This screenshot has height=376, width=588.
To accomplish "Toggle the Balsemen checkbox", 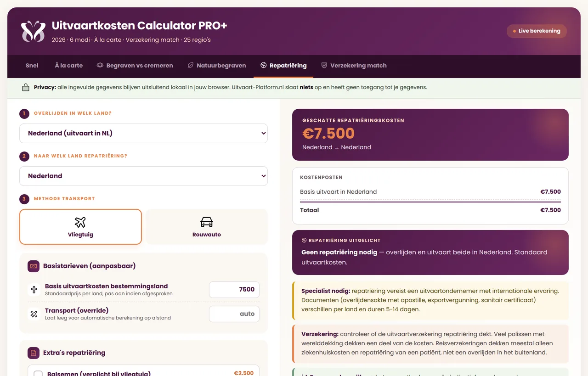I will coord(39,374).
